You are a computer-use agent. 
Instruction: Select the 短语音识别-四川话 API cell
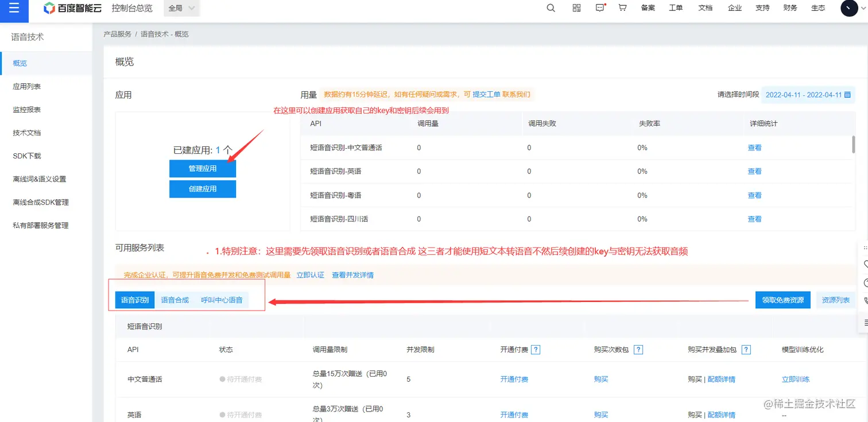point(339,219)
